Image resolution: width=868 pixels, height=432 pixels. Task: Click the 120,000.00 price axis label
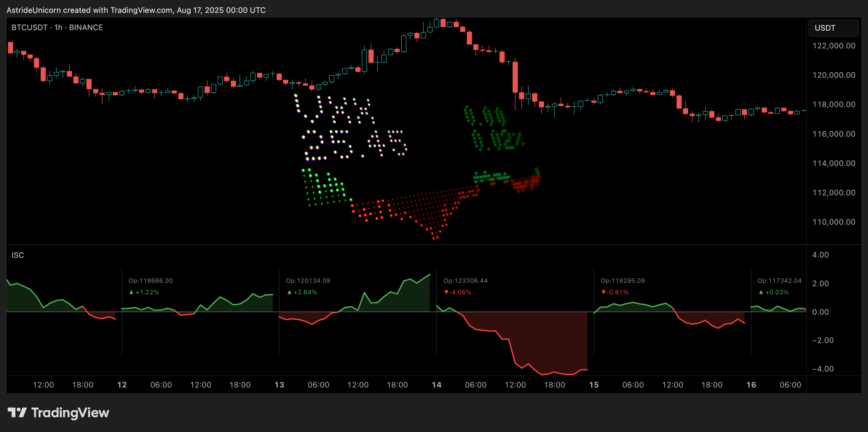pos(834,75)
